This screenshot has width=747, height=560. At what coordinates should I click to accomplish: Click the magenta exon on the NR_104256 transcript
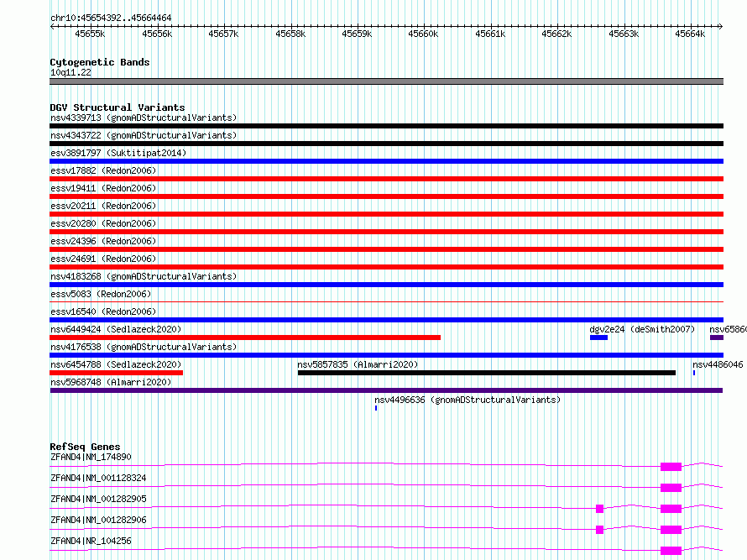(671, 551)
